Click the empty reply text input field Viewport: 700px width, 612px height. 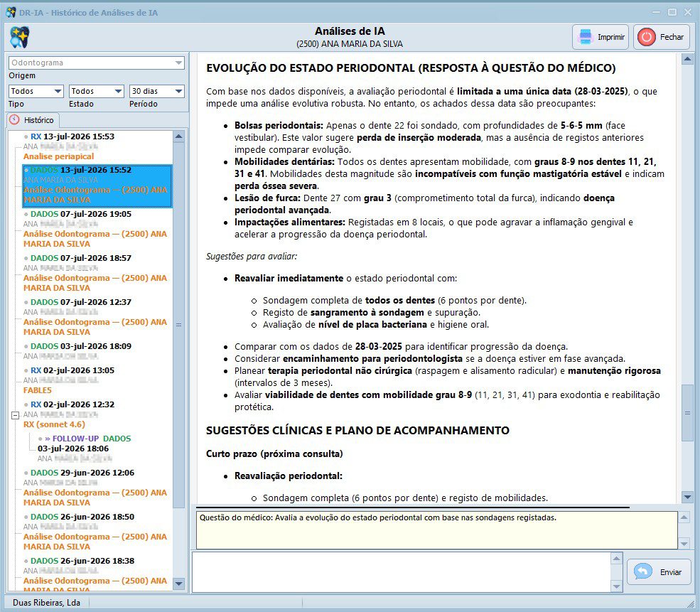click(402, 572)
